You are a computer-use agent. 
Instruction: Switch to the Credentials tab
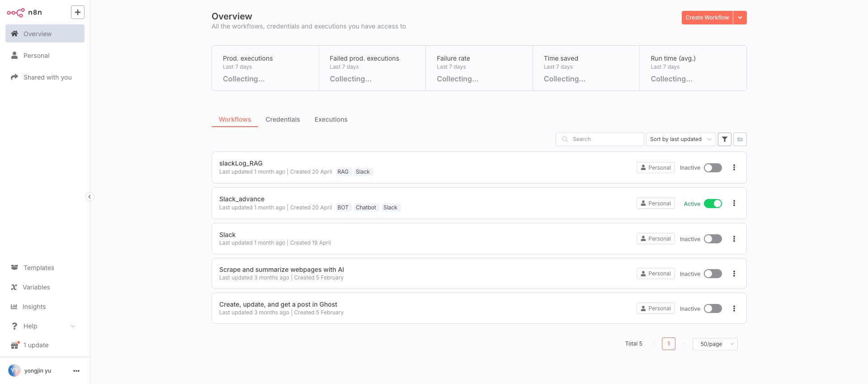point(283,119)
